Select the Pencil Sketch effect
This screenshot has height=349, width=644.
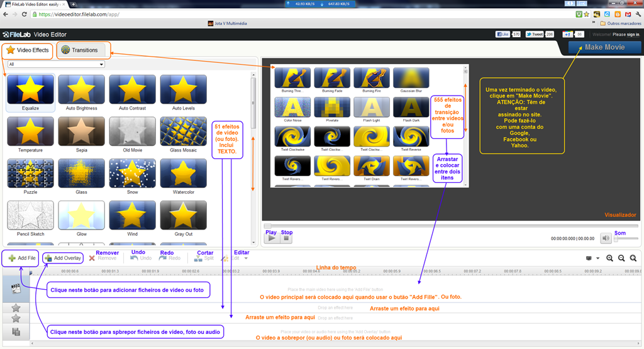point(30,218)
